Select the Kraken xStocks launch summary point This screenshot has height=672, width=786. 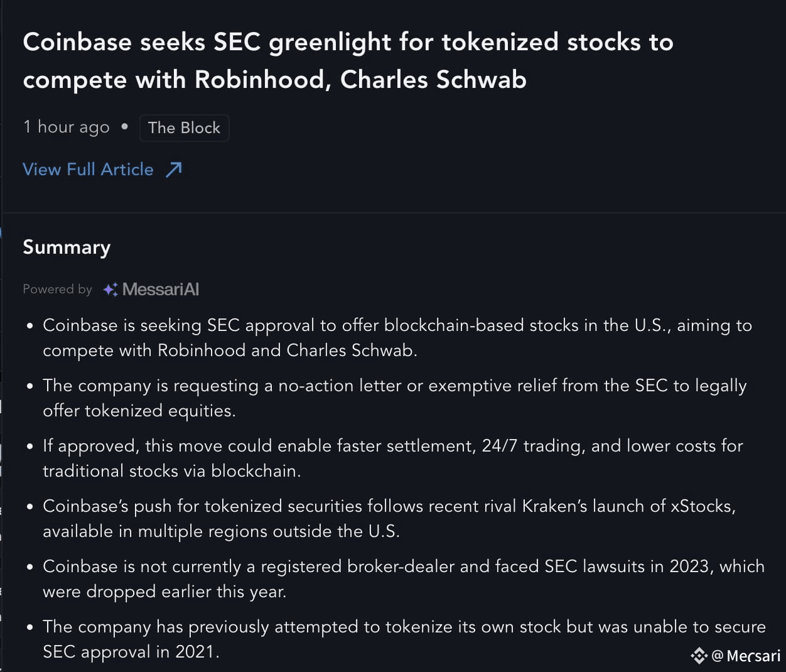point(389,519)
